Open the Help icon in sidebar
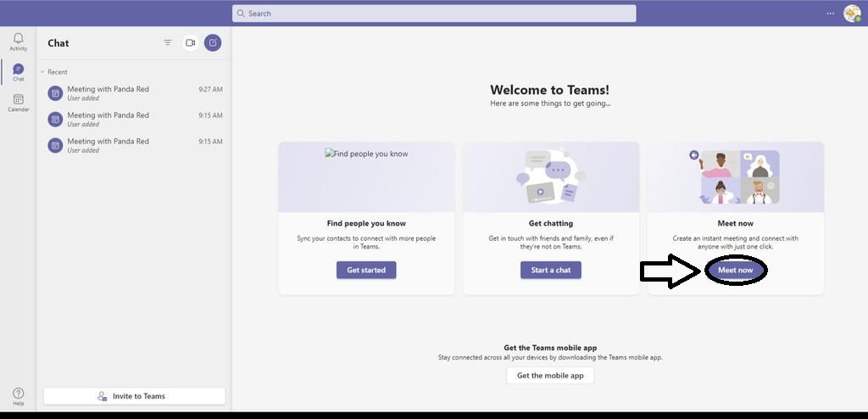The image size is (868, 419). point(19,393)
